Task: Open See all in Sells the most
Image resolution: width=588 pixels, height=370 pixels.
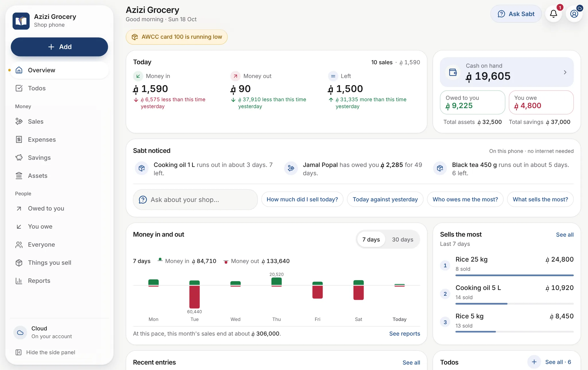Action: click(x=565, y=235)
